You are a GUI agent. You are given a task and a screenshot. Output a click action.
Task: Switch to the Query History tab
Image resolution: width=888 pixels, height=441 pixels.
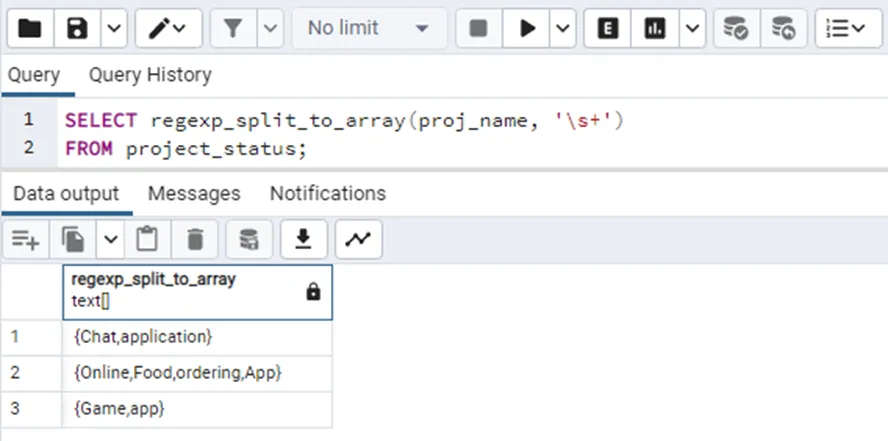tap(150, 75)
